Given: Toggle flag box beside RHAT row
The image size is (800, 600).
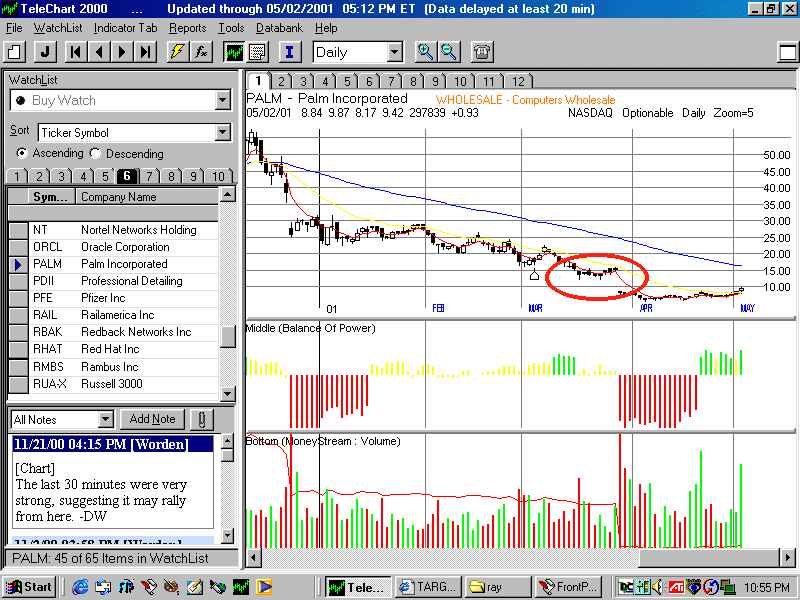Looking at the screenshot, I should tap(19, 349).
